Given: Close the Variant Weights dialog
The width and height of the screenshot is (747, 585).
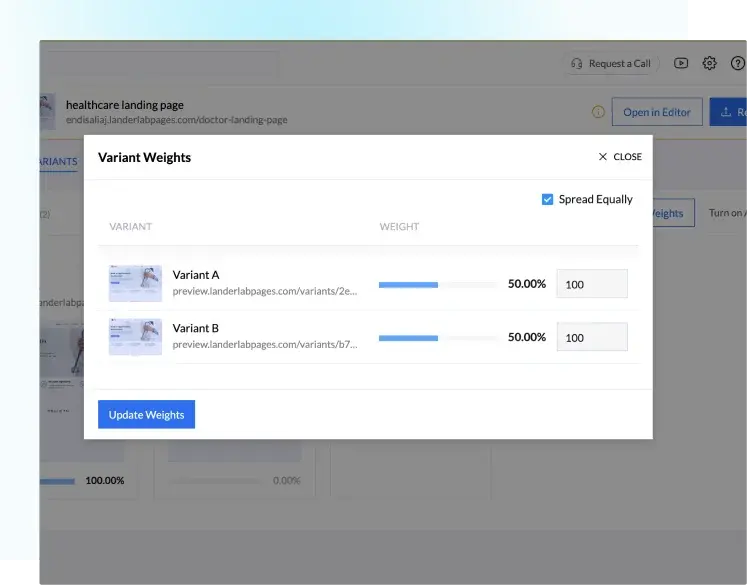Looking at the screenshot, I should (x=620, y=157).
